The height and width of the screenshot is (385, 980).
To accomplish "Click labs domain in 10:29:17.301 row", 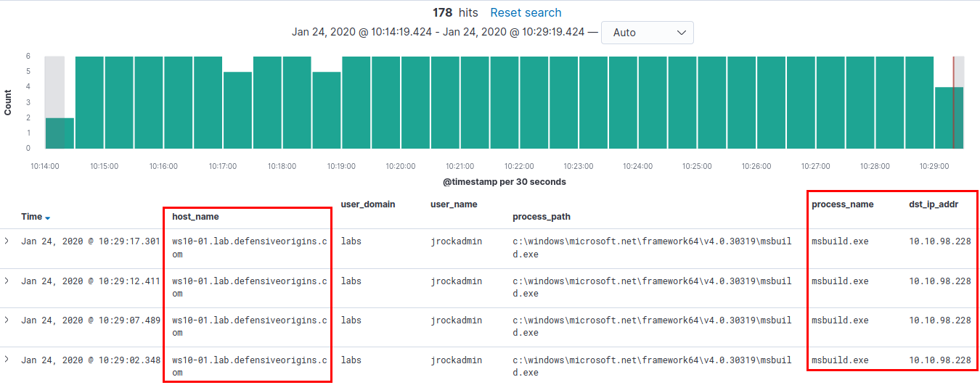I will (x=351, y=241).
